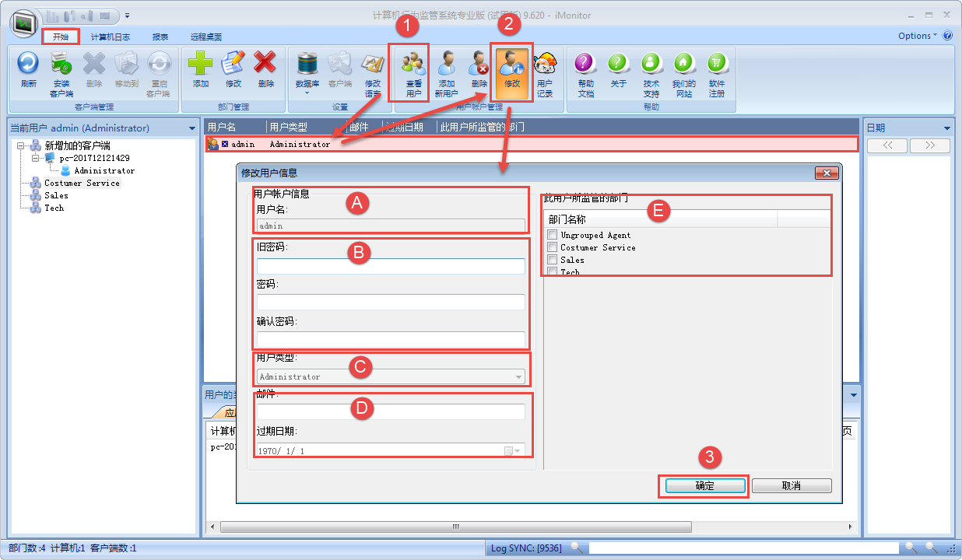Enable the Sales department checkbox

553,260
